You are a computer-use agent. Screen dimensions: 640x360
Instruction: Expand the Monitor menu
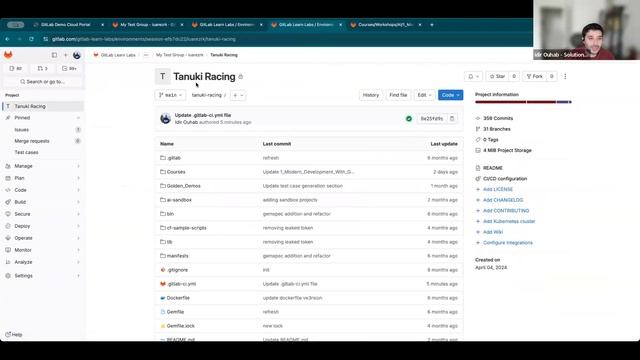[x=43, y=250]
